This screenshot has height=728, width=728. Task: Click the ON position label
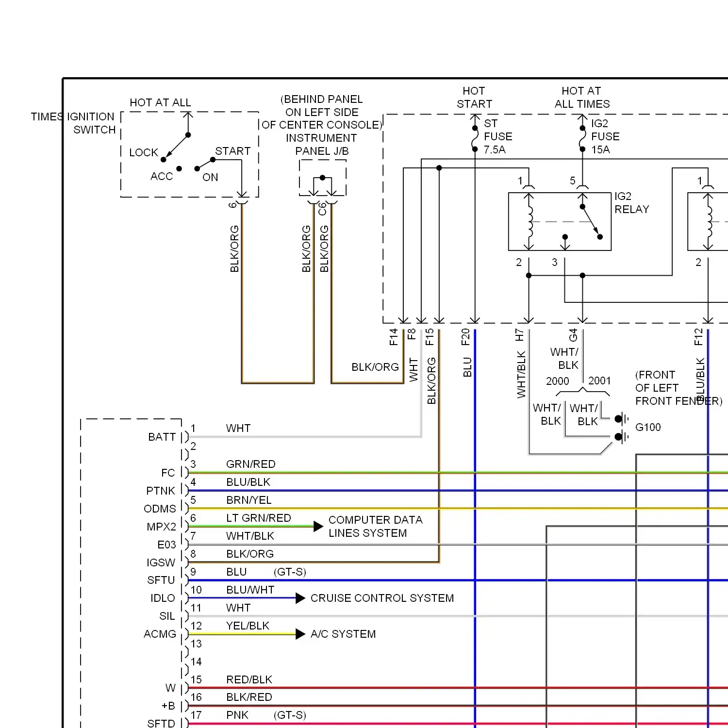coord(210,177)
